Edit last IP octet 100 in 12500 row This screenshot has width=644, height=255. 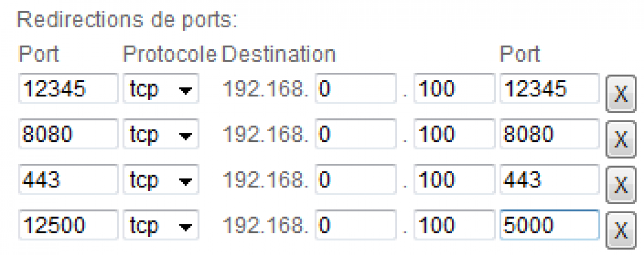pos(455,225)
